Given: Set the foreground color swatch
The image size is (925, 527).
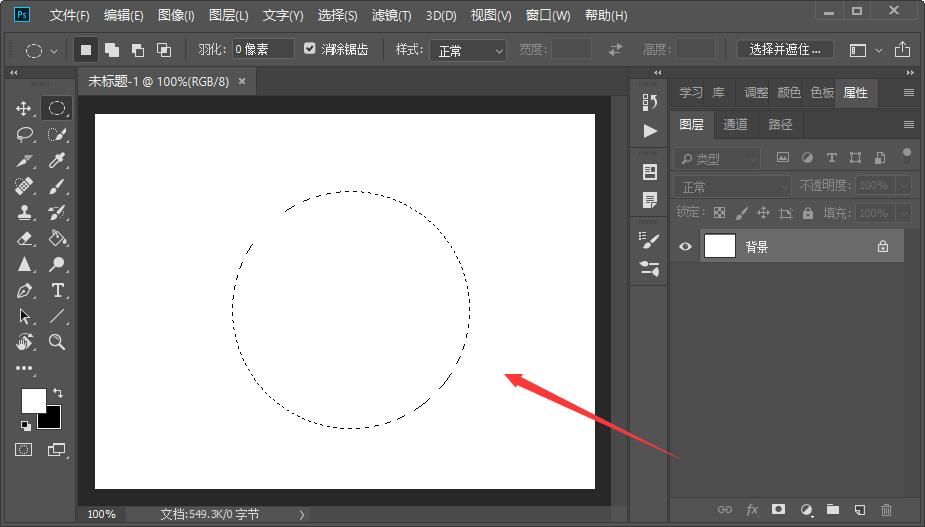Looking at the screenshot, I should (33, 401).
